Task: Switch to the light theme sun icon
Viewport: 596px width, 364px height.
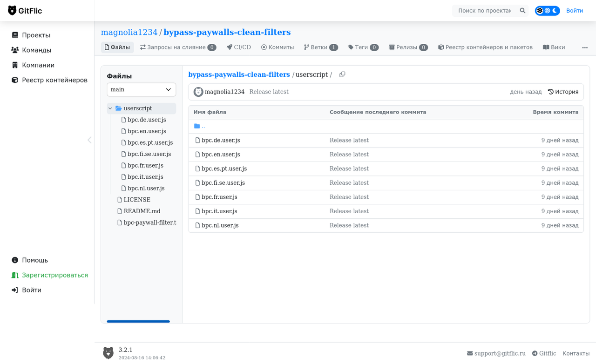Action: pyautogui.click(x=540, y=11)
